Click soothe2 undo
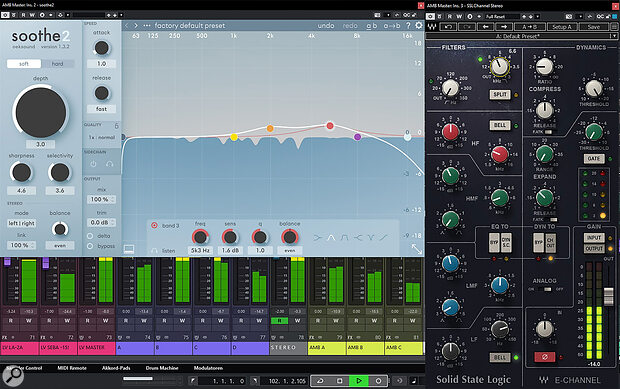This screenshot has width=620, height=389. point(326,25)
